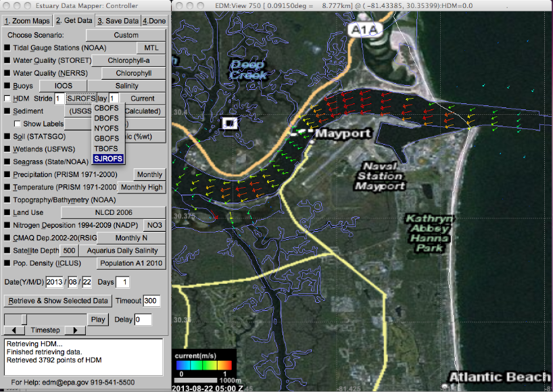Viewport: 553px width, 392px height.
Task: Enable the Wetlands (USFWS) layer
Action: point(7,149)
